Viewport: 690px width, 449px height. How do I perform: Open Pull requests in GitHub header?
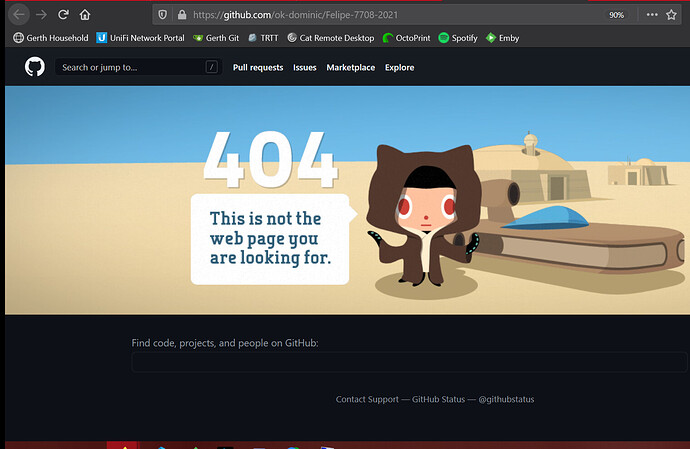tap(258, 67)
